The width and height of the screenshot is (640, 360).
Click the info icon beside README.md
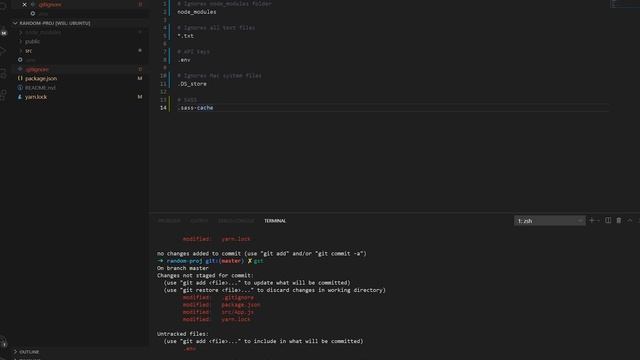coord(20,88)
